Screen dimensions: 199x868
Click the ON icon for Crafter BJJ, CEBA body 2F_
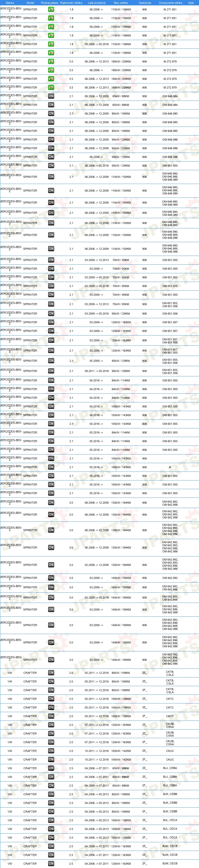click(x=51, y=785)
